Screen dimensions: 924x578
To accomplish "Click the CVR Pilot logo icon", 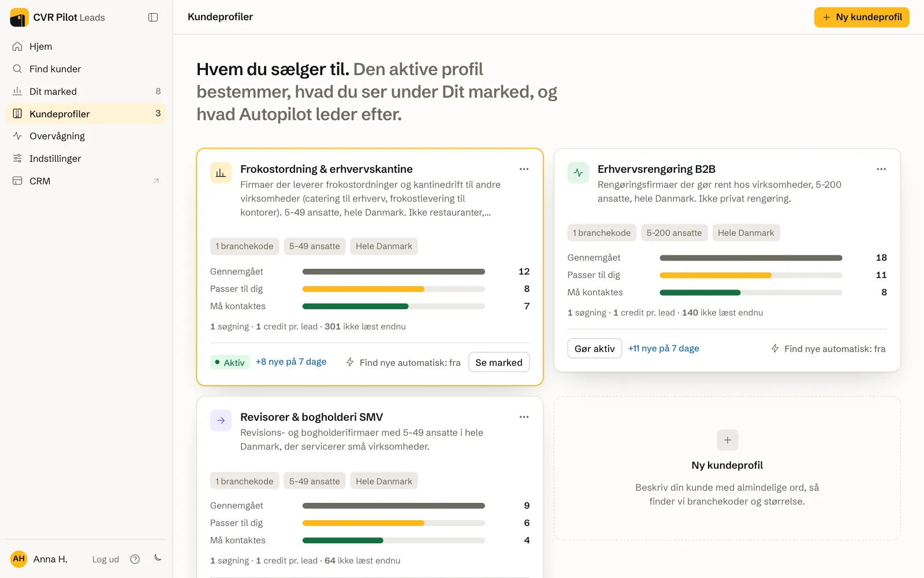I will 19,17.
